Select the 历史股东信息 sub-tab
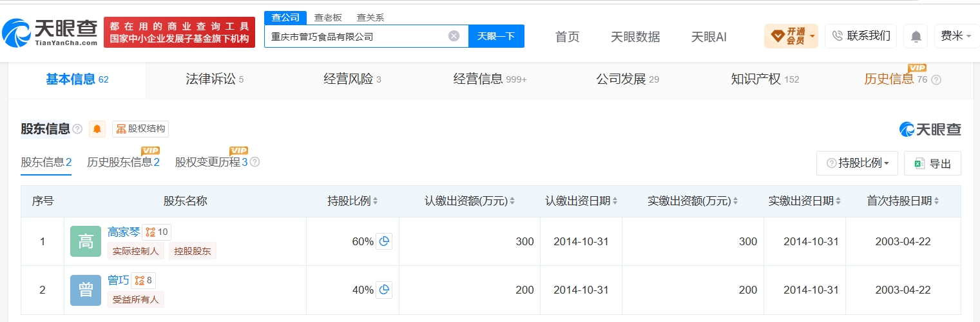Image resolution: width=980 pixels, height=322 pixels. click(x=123, y=163)
